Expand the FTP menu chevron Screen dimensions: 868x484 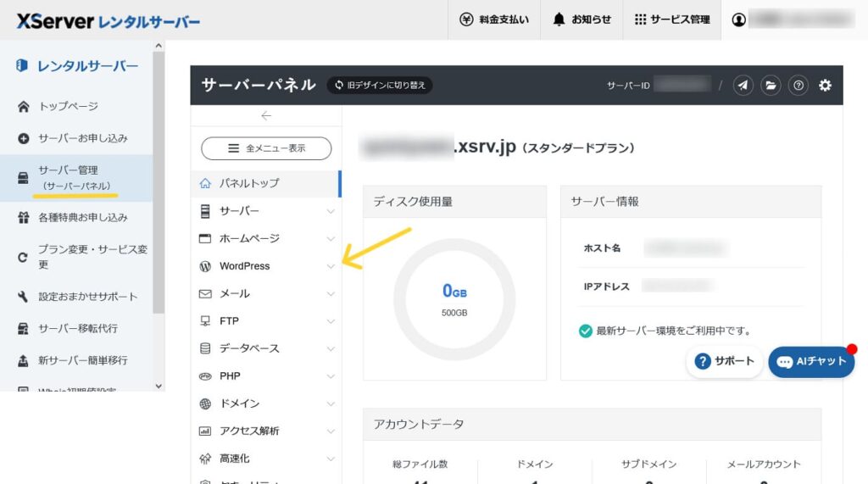[x=331, y=321]
